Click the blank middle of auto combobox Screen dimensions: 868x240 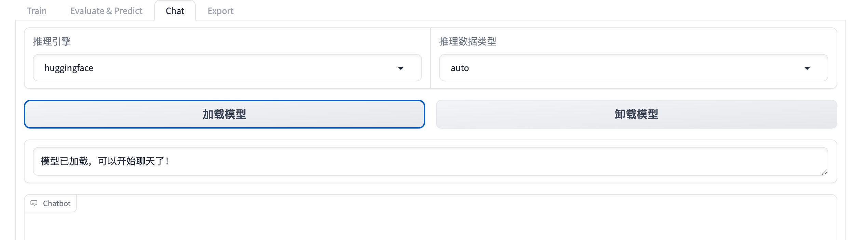point(632,68)
